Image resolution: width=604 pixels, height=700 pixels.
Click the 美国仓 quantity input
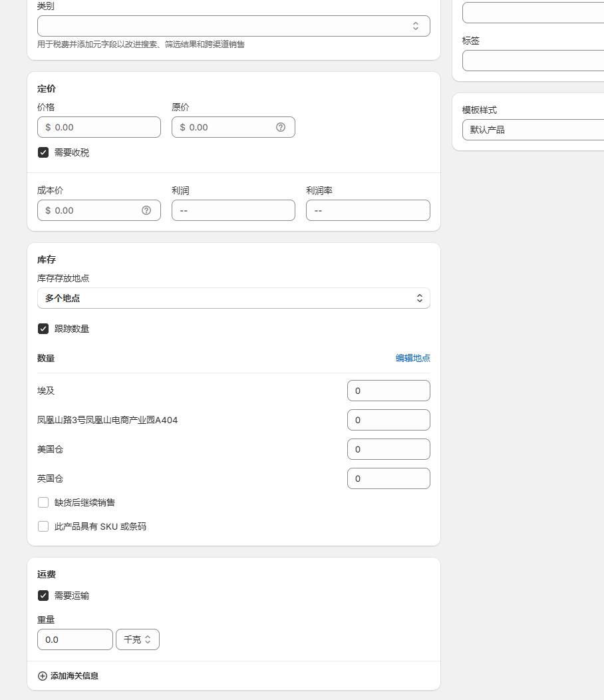pos(388,449)
